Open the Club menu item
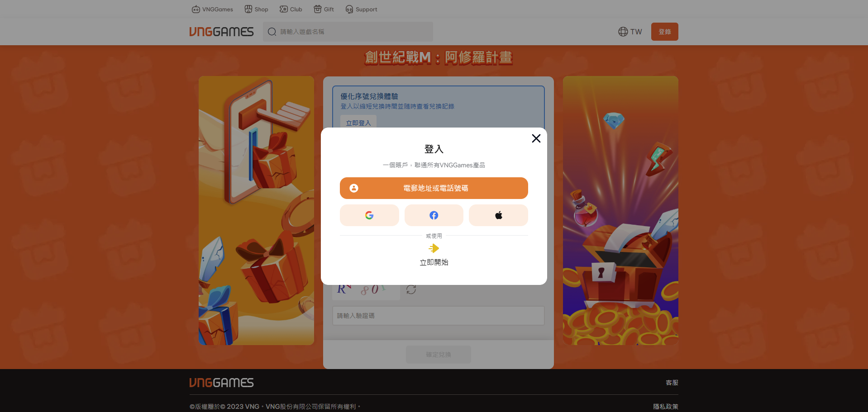Viewport: 868px width, 412px height. (x=291, y=9)
